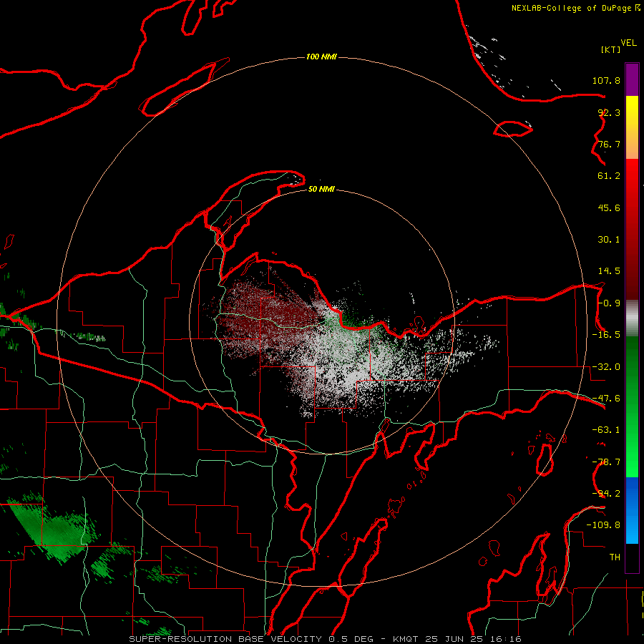Pick the gray near-zero segment of color bar
Viewport: 644px width, 644px height.
[x=632, y=318]
